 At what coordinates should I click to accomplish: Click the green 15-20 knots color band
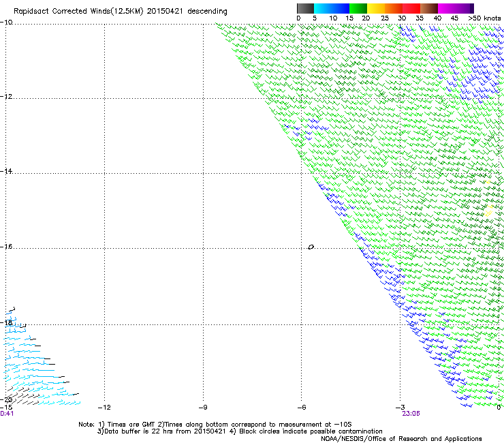coord(358,8)
